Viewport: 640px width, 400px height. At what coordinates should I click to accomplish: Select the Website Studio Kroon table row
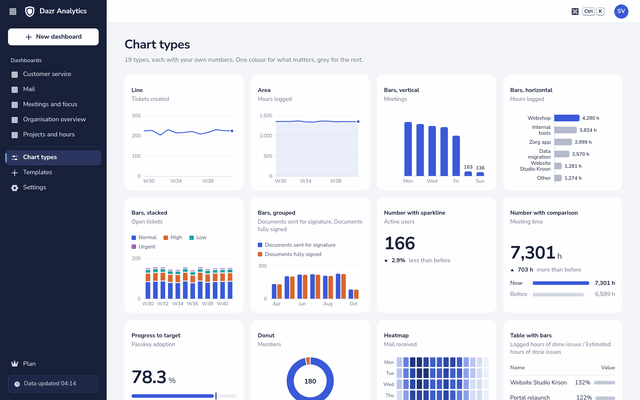point(562,382)
